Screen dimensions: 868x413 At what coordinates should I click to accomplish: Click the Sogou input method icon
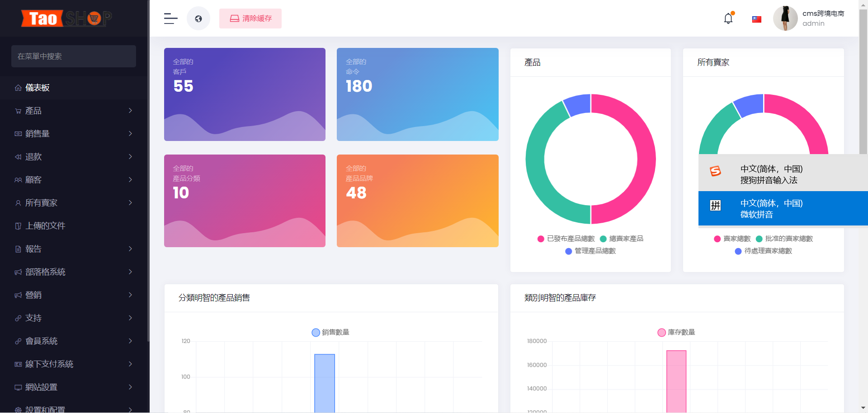coord(715,171)
